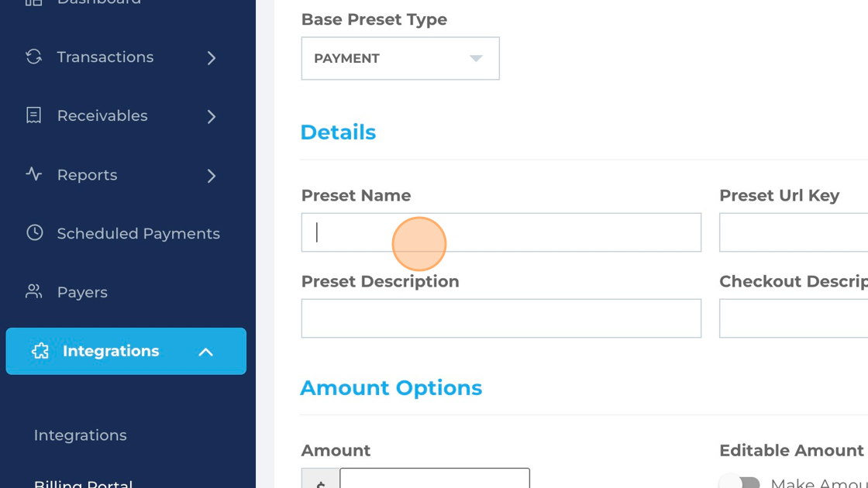Collapse the Integrations menu chevron
868x488 pixels.
pyautogui.click(x=206, y=352)
